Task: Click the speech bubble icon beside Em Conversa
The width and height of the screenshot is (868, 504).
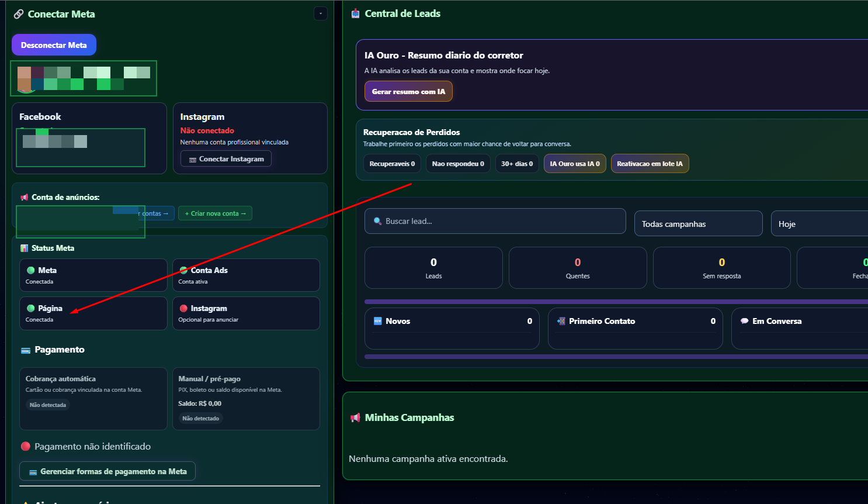Action: (x=744, y=321)
